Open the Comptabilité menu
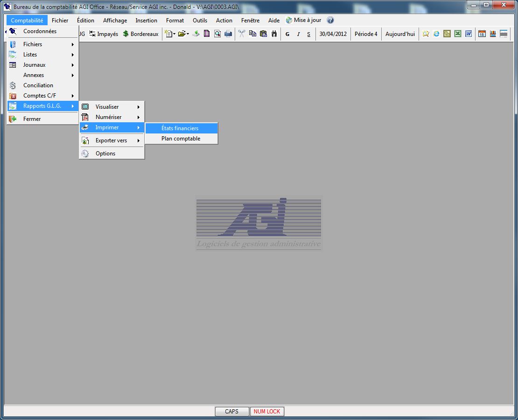Image resolution: width=518 pixels, height=420 pixels. (27, 20)
